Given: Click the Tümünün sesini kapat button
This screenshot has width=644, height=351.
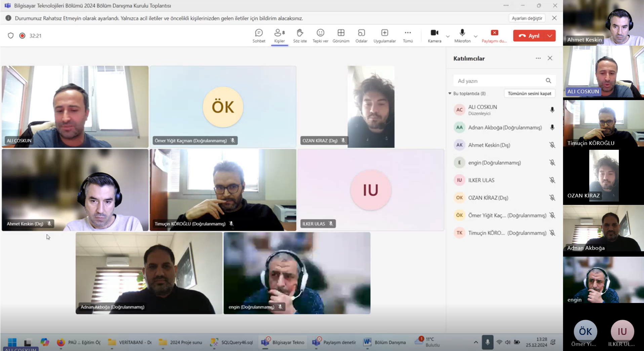Looking at the screenshot, I should pos(529,93).
